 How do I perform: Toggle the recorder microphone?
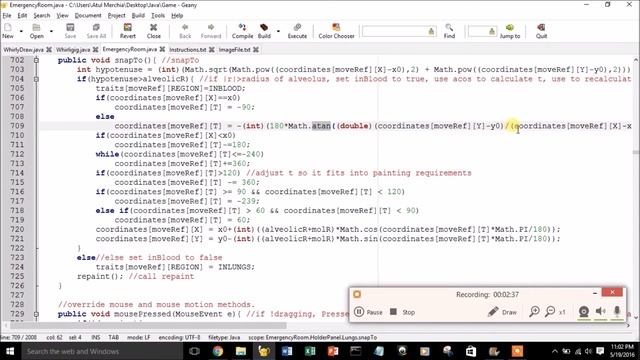click(617, 312)
